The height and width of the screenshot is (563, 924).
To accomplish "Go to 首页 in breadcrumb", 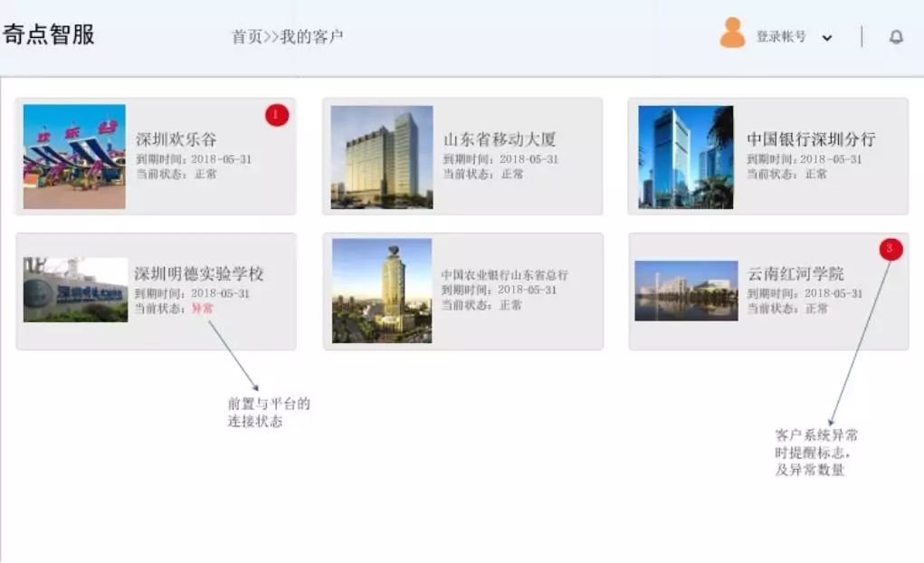I will tap(246, 37).
